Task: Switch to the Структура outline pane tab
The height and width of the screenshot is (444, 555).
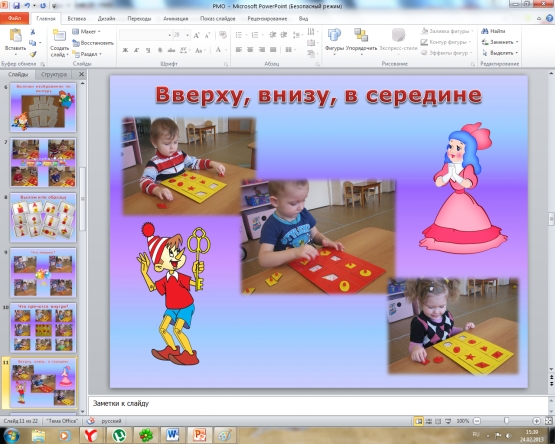Action: [53, 74]
